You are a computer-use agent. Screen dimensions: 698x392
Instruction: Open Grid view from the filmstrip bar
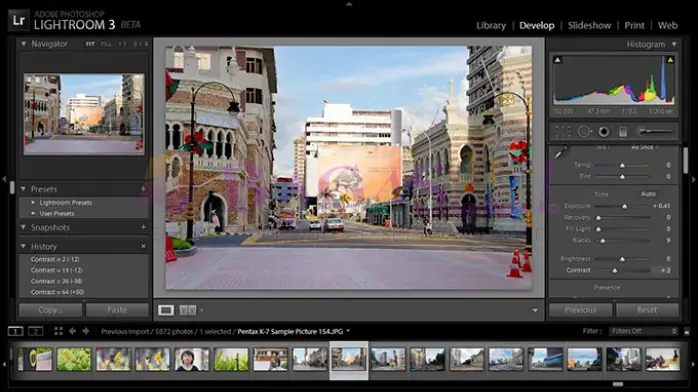(x=58, y=331)
